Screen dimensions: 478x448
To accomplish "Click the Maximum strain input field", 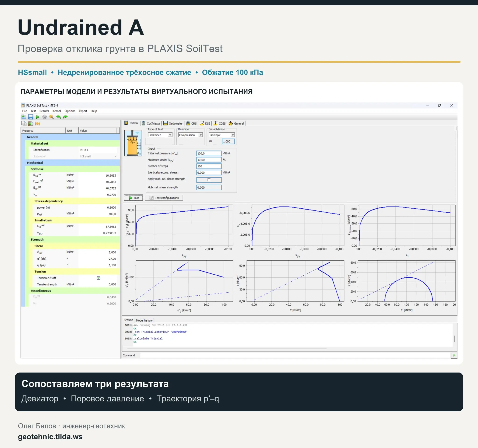I will 209,160.
